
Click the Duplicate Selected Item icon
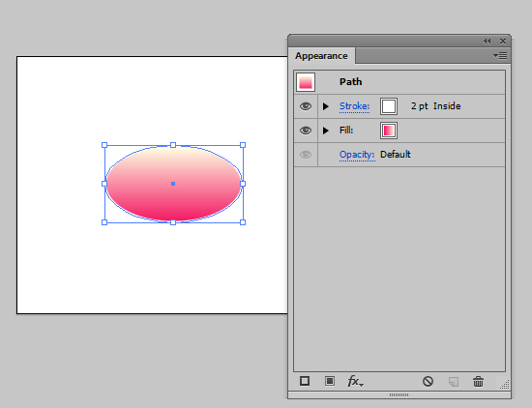pos(454,382)
